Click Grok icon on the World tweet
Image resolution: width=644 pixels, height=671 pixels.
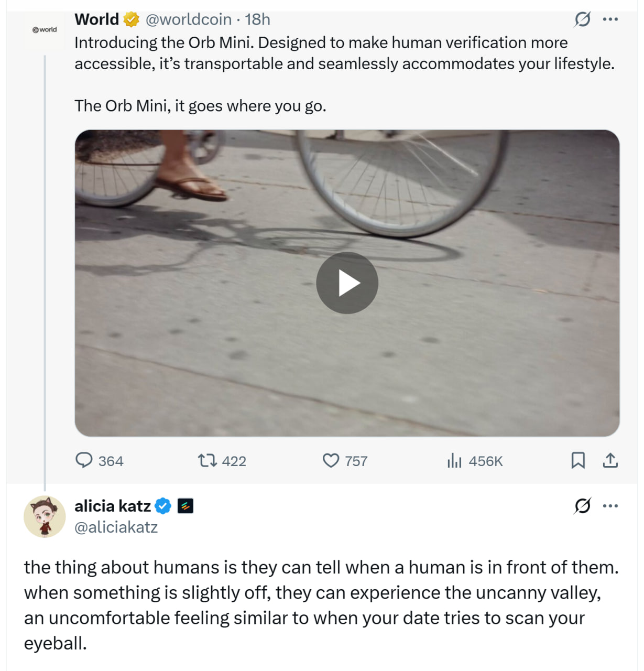(582, 19)
